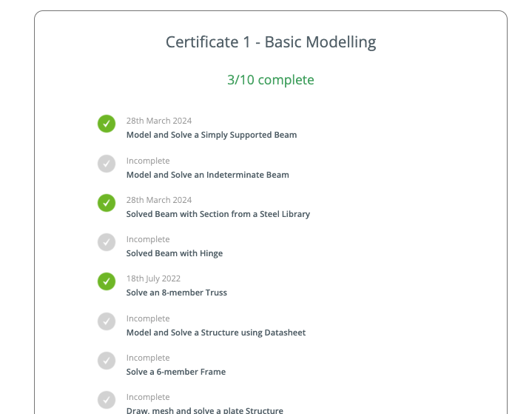Click Incomplete status above 6-member Frame
This screenshot has height=414, width=532.
148,358
